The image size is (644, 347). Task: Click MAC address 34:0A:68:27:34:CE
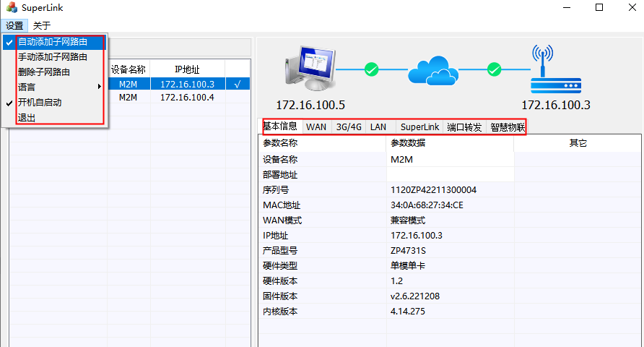[427, 205]
